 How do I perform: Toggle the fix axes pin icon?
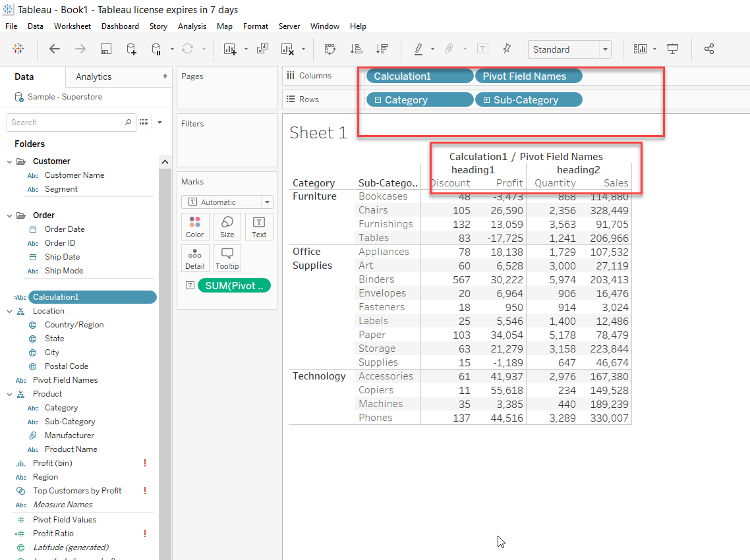(506, 49)
